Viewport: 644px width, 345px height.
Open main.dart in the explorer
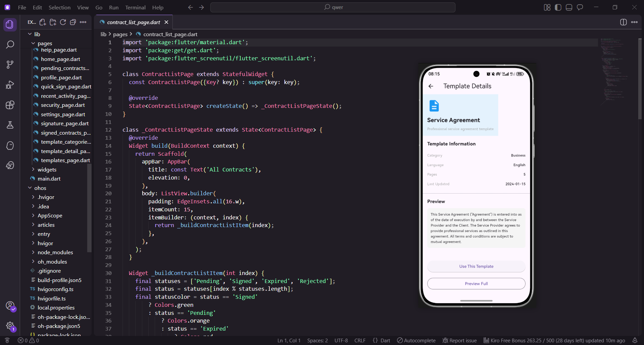(x=49, y=179)
